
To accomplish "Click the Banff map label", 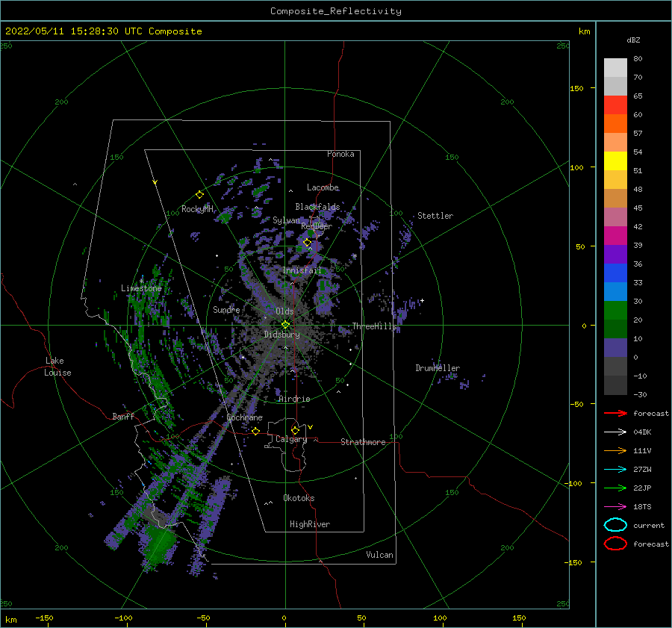I will 123,416.
